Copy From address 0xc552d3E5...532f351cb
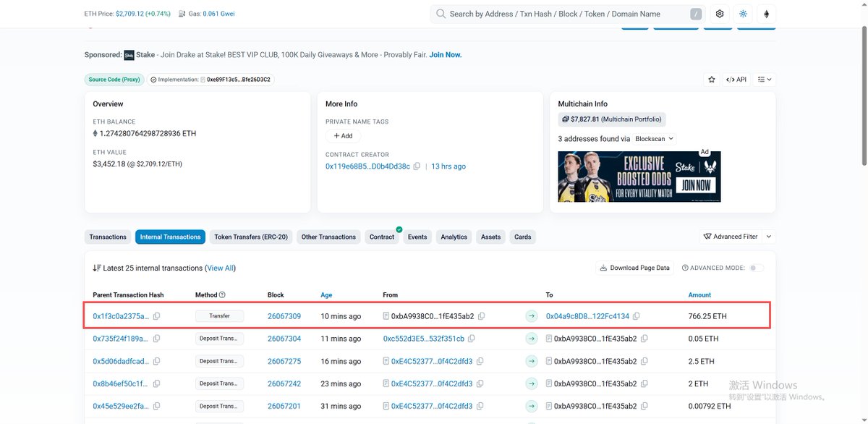Image resolution: width=868 pixels, height=424 pixels. (472, 339)
